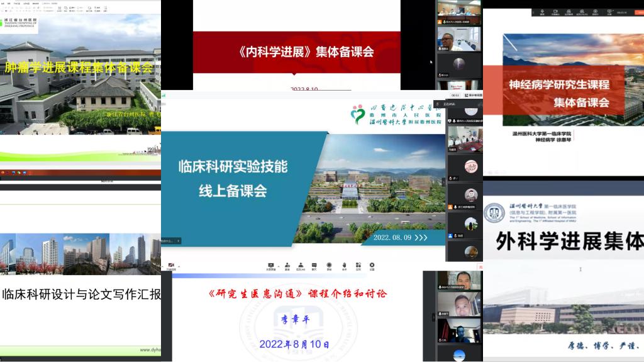Click the share screen icon in meeting toolbar

(271, 266)
